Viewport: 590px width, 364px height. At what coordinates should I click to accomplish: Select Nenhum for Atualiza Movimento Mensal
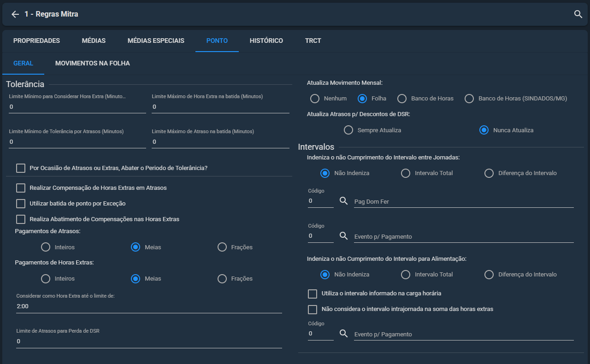click(x=315, y=99)
